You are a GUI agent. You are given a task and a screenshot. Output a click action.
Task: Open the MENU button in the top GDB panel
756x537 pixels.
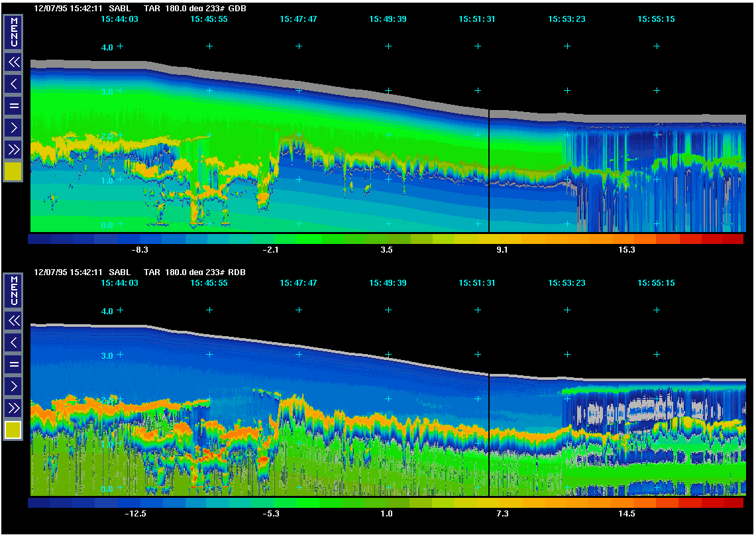click(13, 32)
